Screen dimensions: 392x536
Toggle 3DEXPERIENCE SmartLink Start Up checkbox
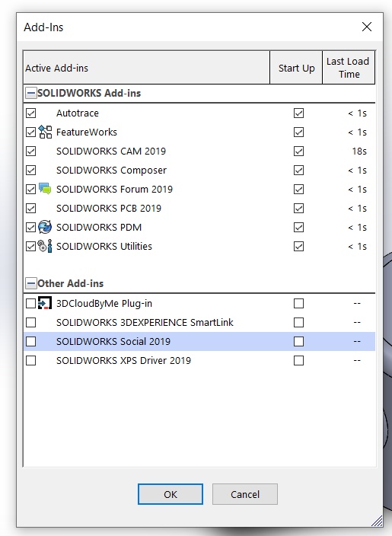click(298, 322)
